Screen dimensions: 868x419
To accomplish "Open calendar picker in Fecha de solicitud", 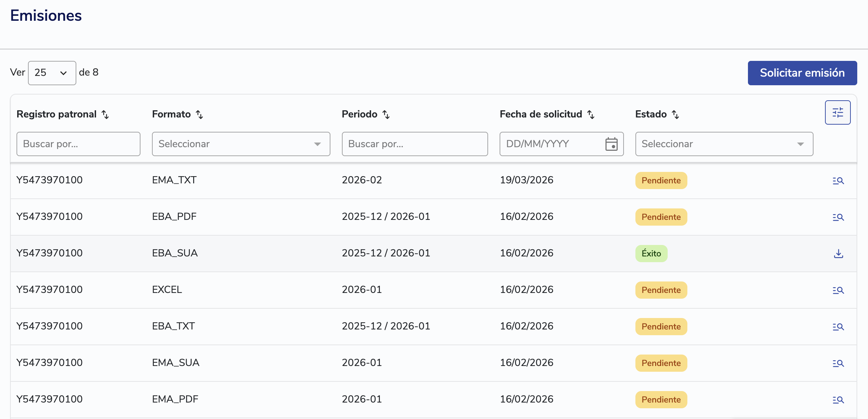I will pos(611,144).
